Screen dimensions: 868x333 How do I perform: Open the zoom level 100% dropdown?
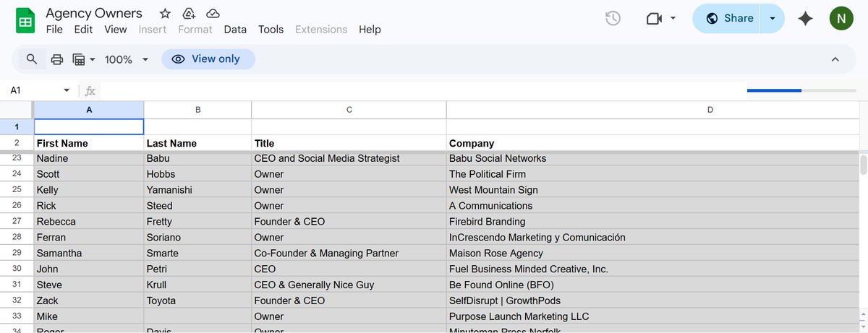coord(127,59)
